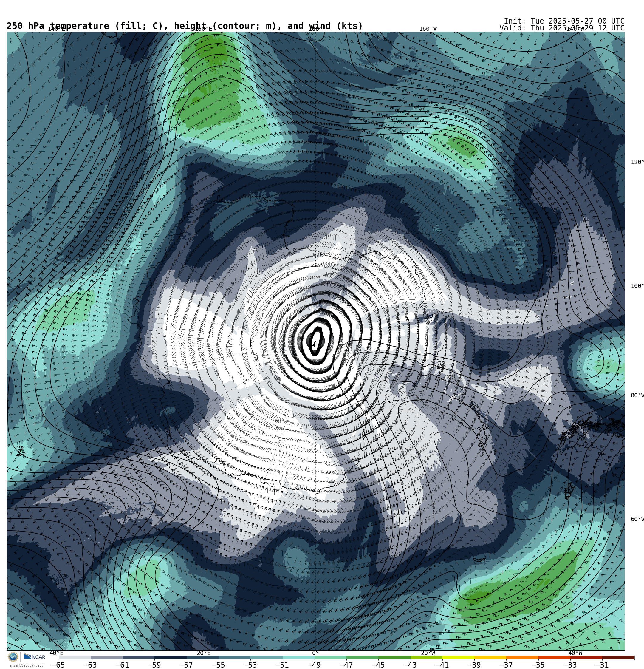
Task: Click the 160°E longitude label at top
Action: (x=203, y=29)
